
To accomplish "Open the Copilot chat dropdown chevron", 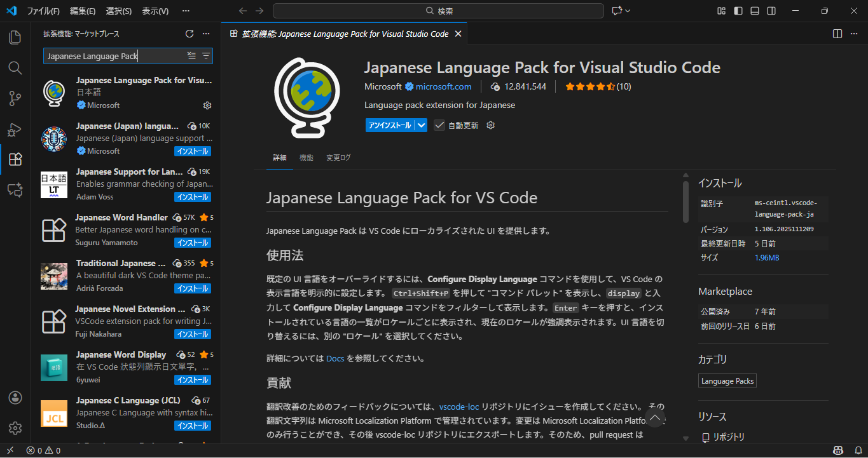I will (x=628, y=11).
